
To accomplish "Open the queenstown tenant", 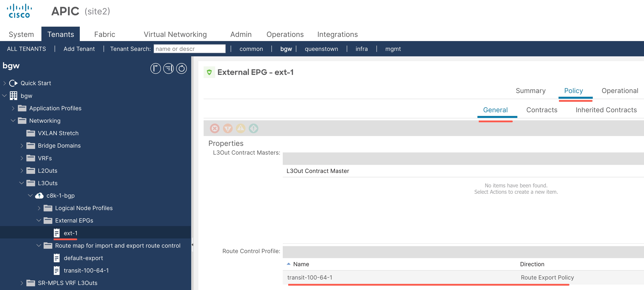I will click(321, 49).
